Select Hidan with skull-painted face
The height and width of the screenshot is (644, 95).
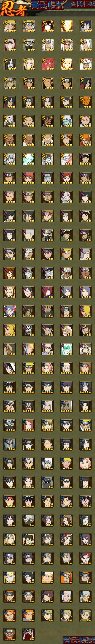(29, 330)
